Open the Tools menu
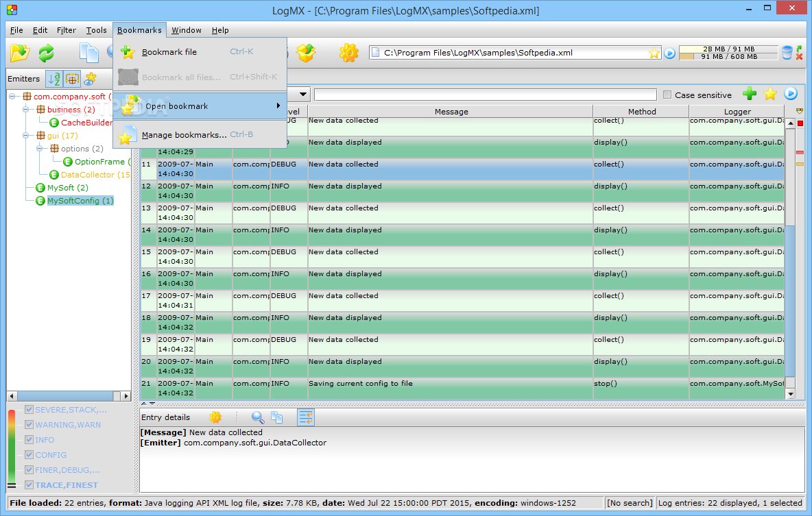This screenshot has width=812, height=516. tap(96, 30)
